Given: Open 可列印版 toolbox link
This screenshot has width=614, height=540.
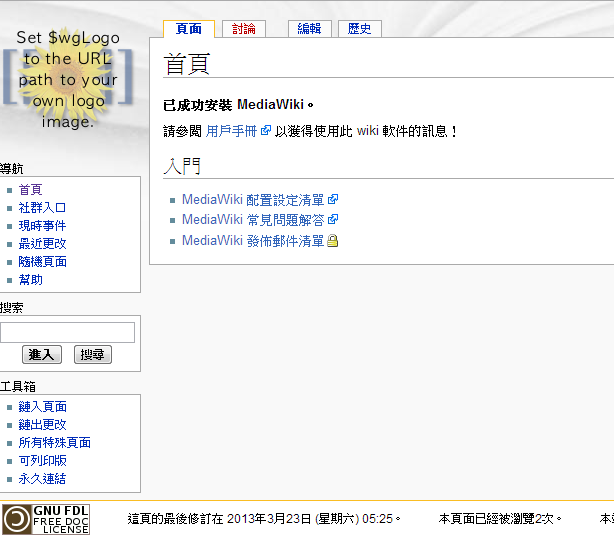Looking at the screenshot, I should 42,461.
